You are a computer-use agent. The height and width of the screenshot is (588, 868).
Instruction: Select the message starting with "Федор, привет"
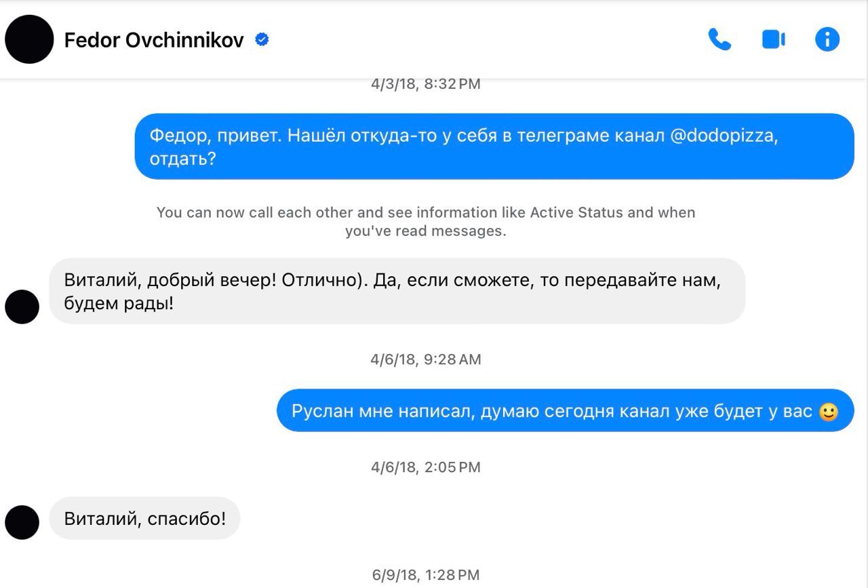[494, 146]
